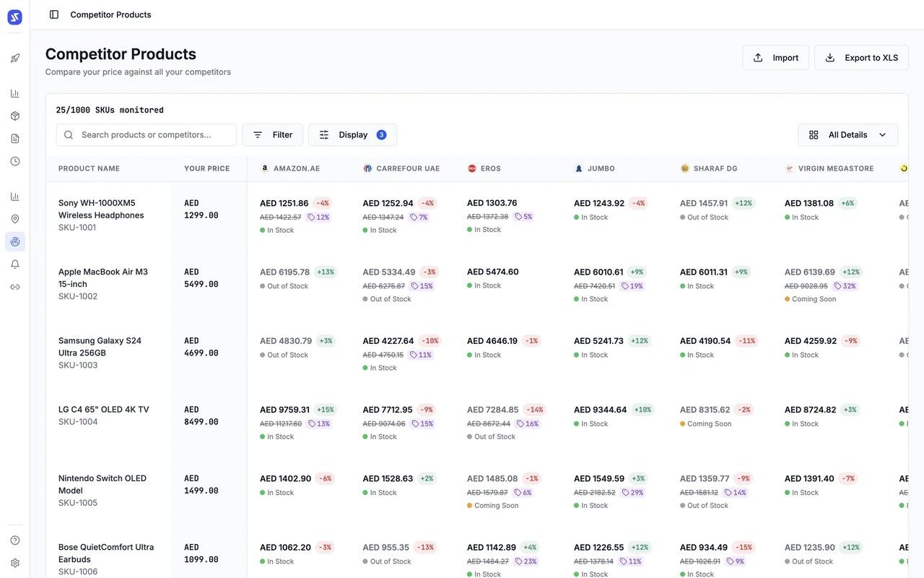Image resolution: width=924 pixels, height=578 pixels.
Task: Click the Sharaf DG column header
Action: (x=709, y=168)
